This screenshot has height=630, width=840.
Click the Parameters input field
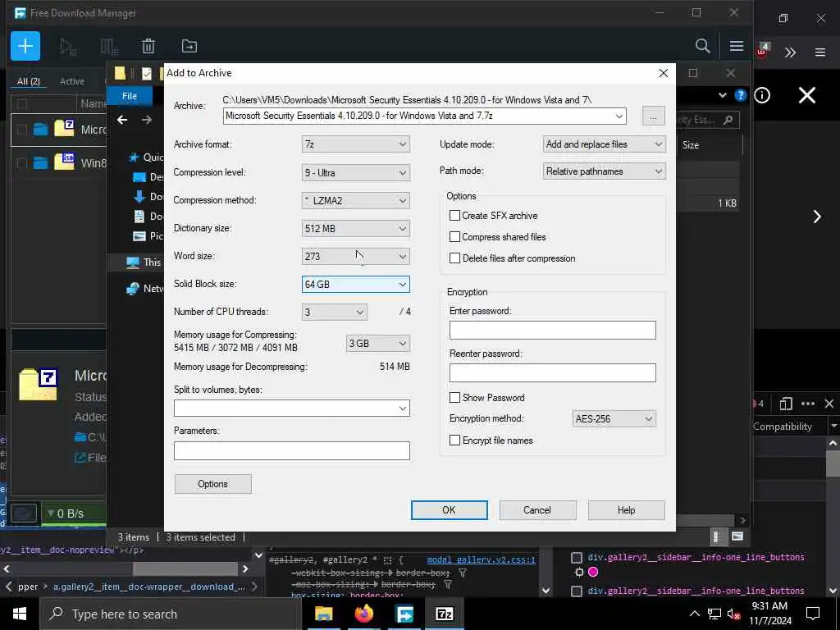coord(291,450)
